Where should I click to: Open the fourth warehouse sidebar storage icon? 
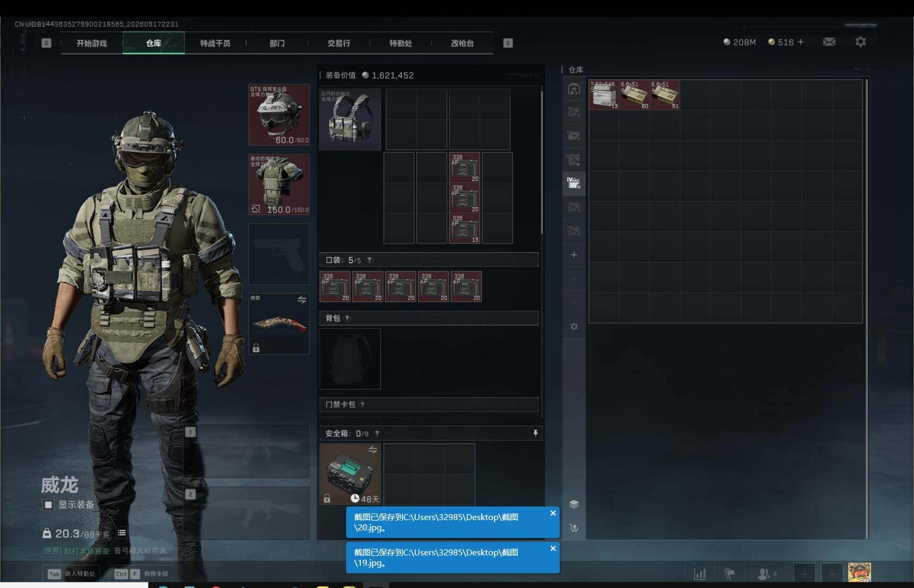pos(574,160)
